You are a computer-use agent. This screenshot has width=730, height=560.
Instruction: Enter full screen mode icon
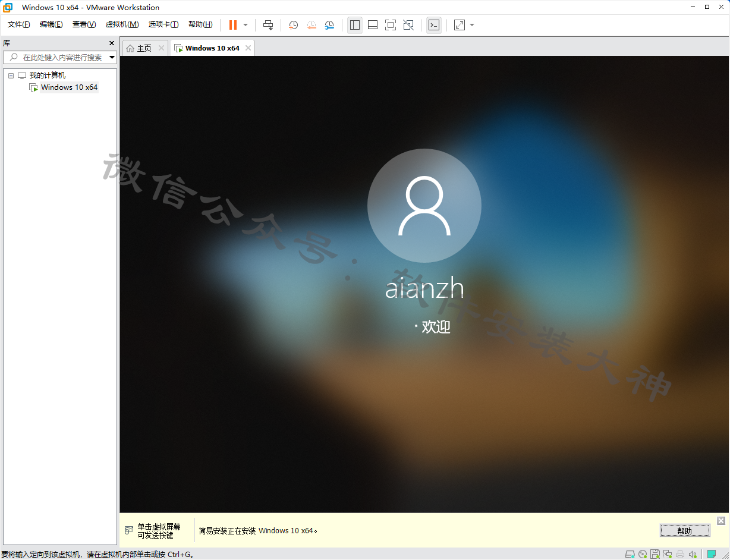391,25
